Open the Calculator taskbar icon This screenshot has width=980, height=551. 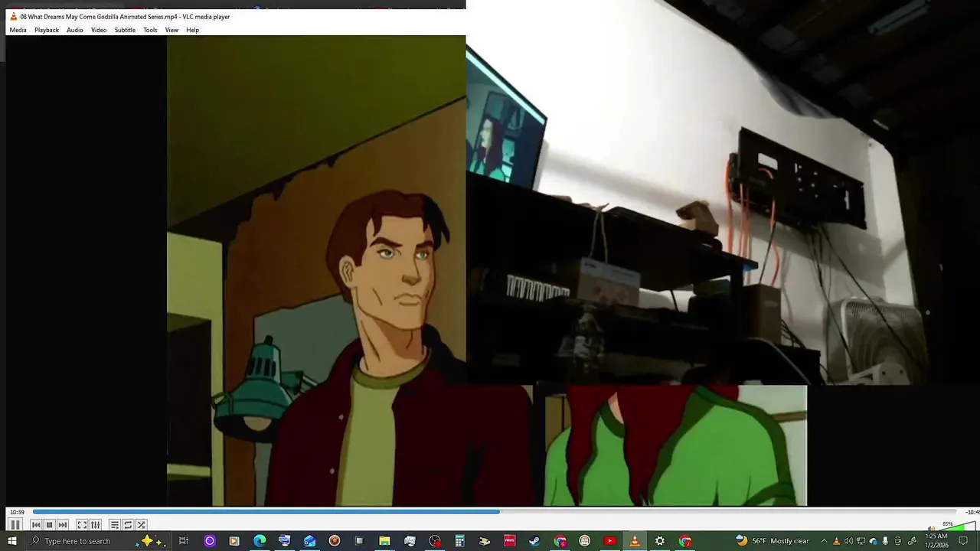[459, 541]
